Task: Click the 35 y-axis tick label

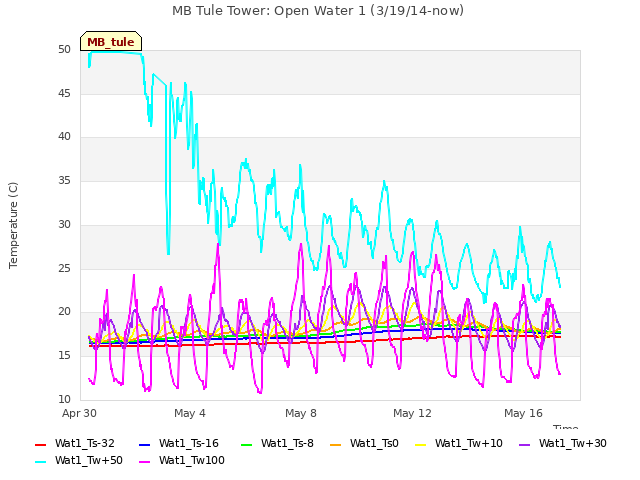Action: coord(64,180)
